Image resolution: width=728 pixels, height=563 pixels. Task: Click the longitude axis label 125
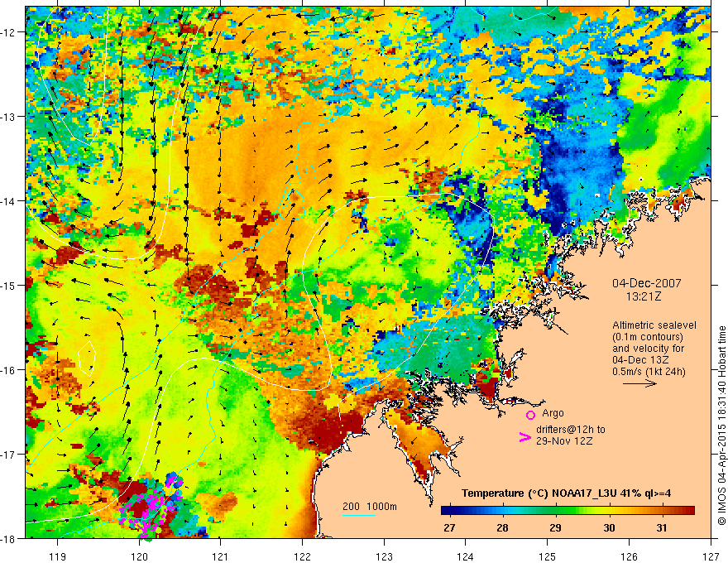[548, 556]
